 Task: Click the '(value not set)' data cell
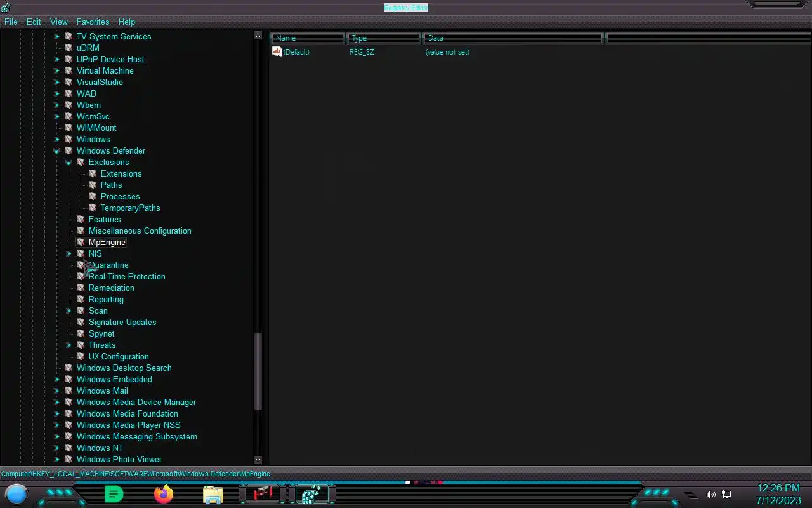(x=447, y=52)
